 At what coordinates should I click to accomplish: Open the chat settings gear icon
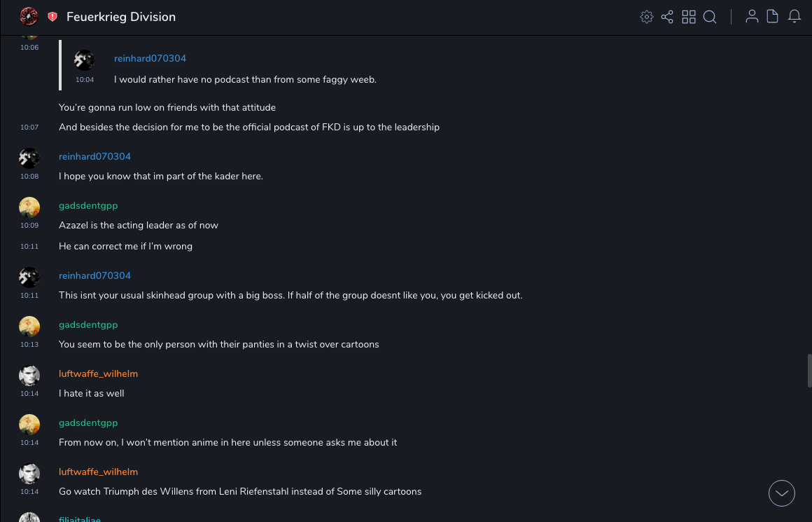[x=647, y=17]
